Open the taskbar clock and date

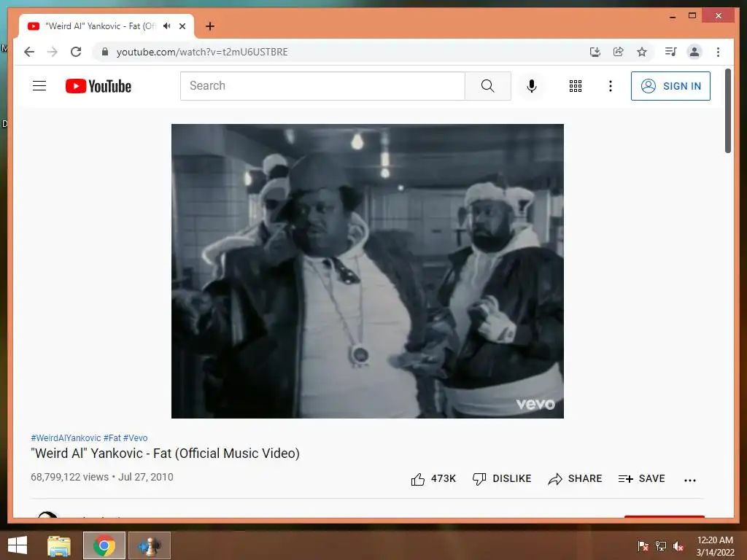(x=715, y=546)
